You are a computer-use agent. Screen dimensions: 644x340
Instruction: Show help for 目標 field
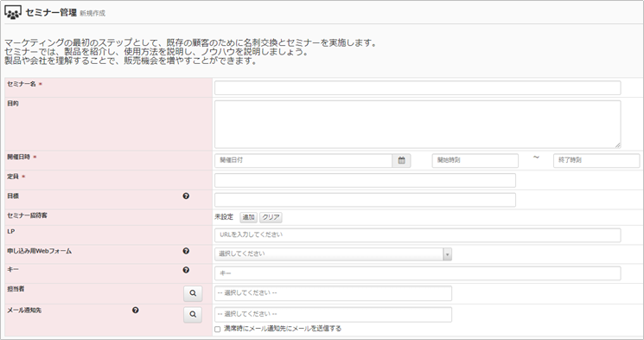(x=186, y=196)
